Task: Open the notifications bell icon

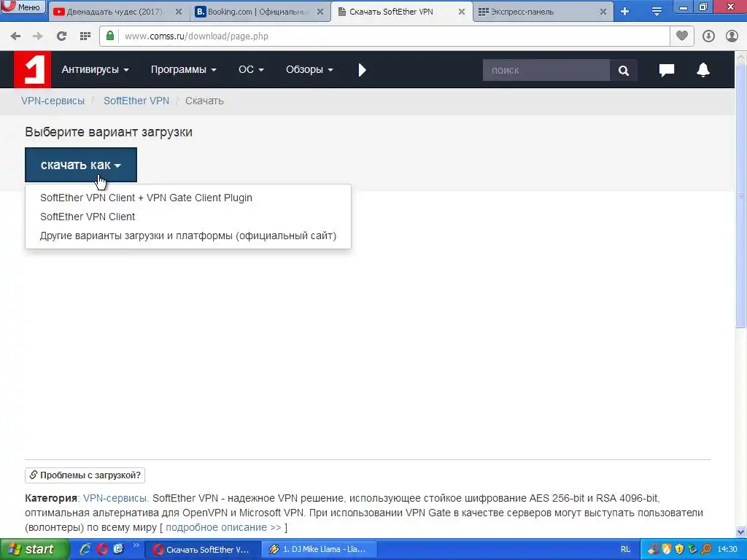Action: [x=703, y=70]
